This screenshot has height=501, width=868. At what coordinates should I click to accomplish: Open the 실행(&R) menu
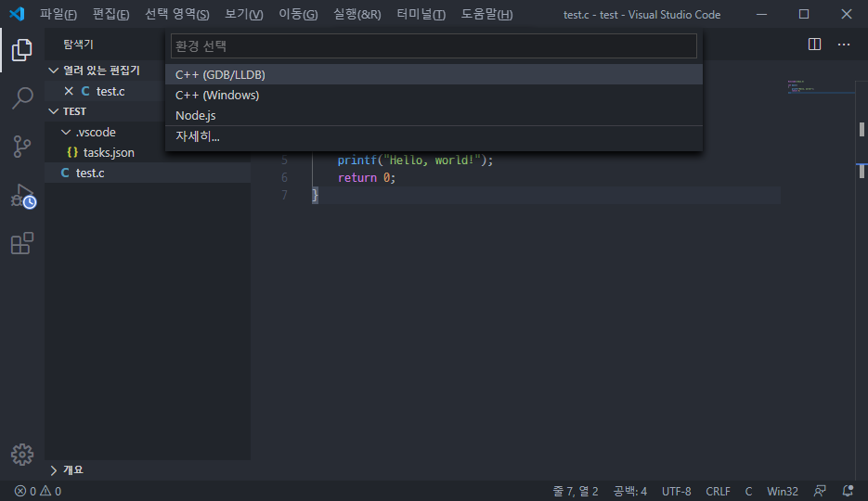coord(357,14)
